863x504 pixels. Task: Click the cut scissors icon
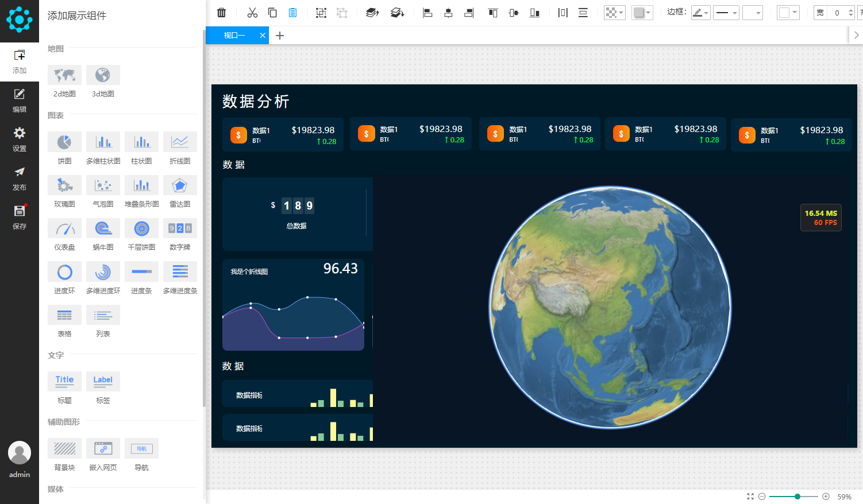coord(252,13)
